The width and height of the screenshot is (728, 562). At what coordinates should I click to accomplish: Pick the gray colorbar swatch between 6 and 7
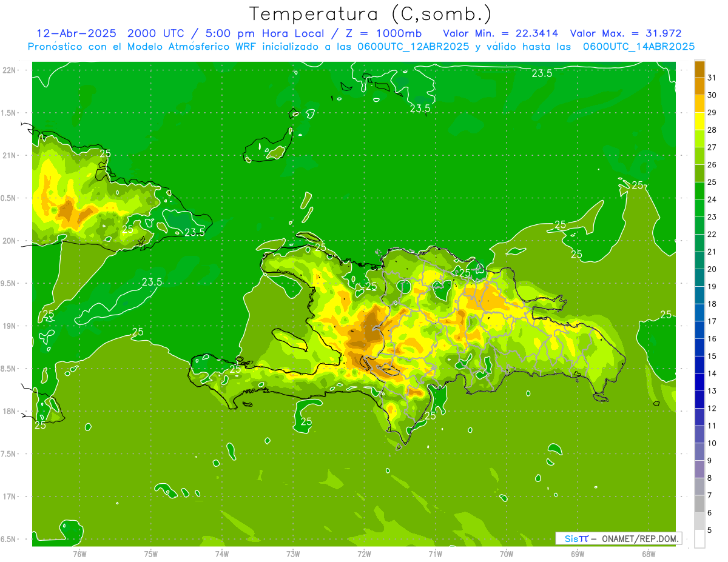(x=699, y=504)
